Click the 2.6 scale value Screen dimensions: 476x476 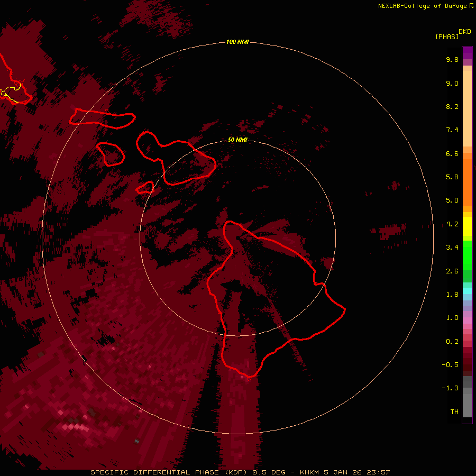[452, 271]
